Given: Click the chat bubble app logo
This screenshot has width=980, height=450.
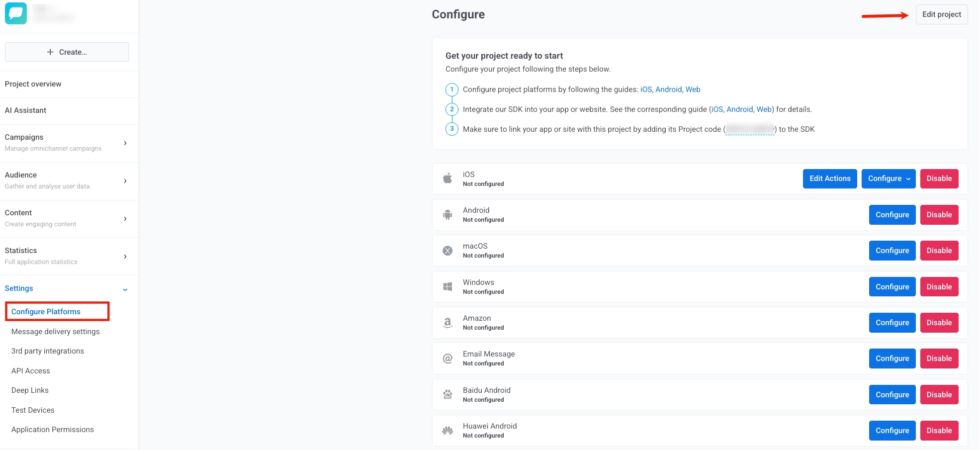Looking at the screenshot, I should tap(16, 13).
